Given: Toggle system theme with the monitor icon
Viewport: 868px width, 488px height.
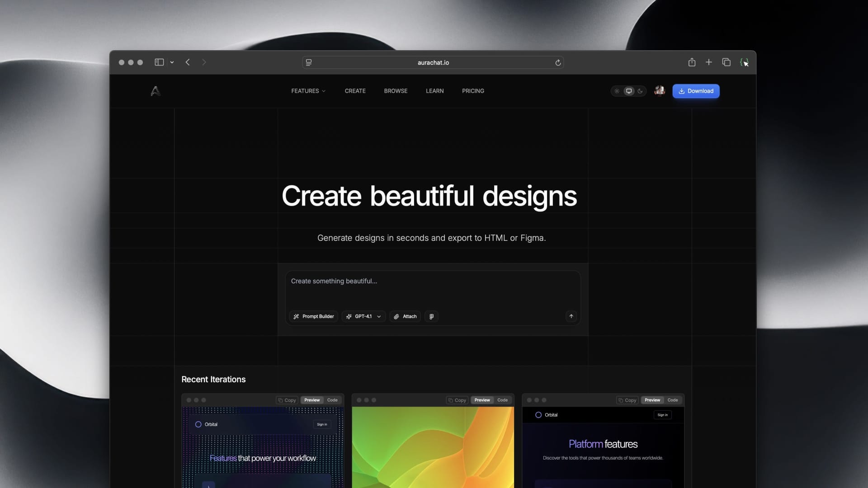Looking at the screenshot, I should click(628, 91).
